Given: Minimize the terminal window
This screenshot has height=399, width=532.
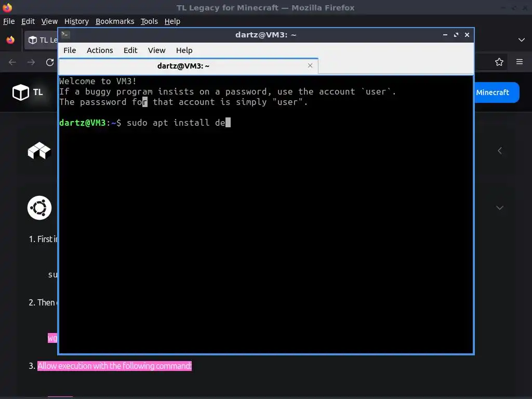Looking at the screenshot, I should [445, 35].
